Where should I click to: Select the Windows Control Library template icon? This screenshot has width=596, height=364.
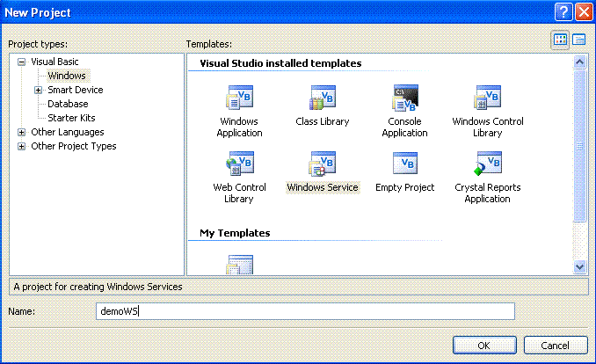pos(488,98)
